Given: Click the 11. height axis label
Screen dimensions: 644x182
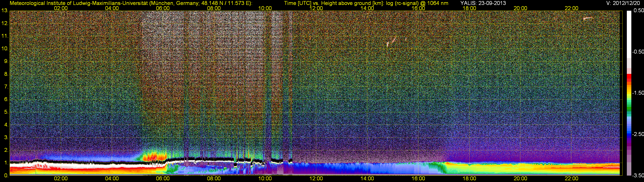Looking at the screenshot, I should pyautogui.click(x=5, y=36).
